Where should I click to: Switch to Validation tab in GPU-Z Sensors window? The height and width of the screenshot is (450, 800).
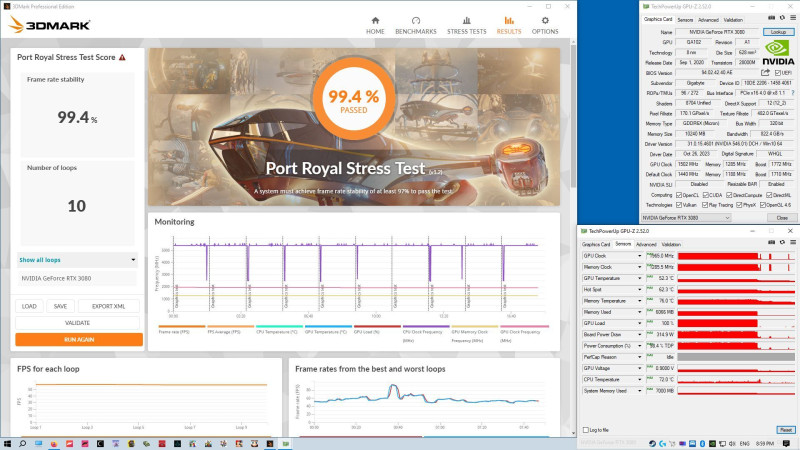pos(671,244)
